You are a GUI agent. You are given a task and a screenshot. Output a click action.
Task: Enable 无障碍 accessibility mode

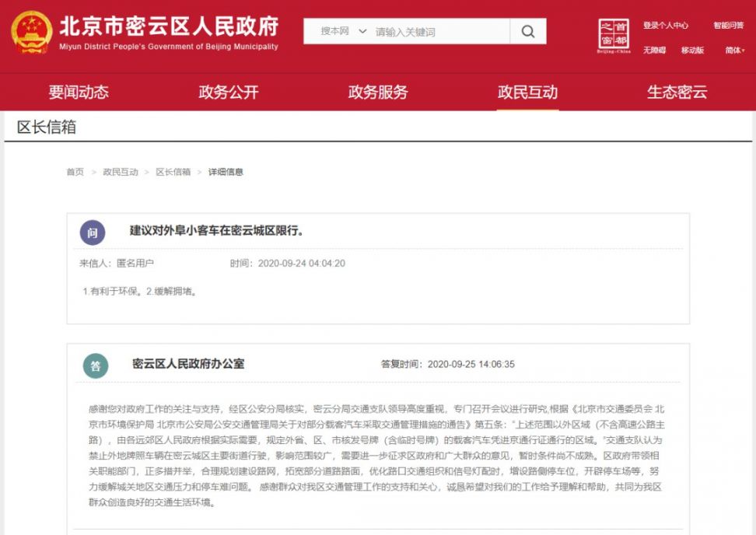coord(654,49)
